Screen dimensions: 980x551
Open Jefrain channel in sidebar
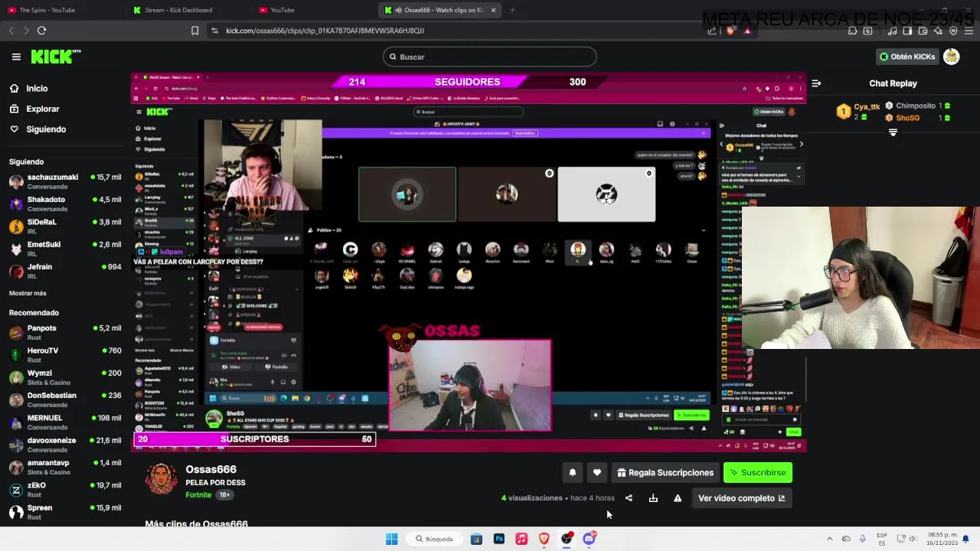[x=65, y=271]
